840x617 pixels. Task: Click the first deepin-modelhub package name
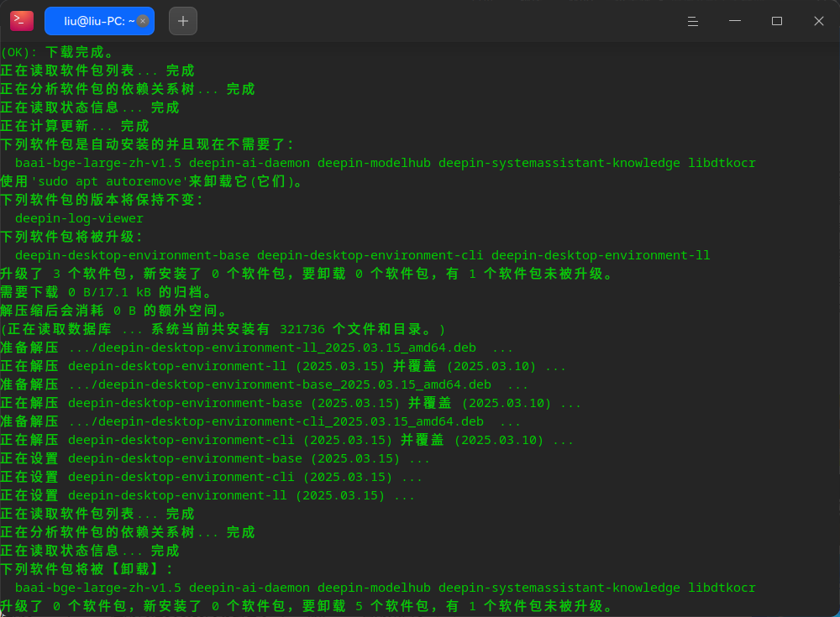[x=374, y=163]
